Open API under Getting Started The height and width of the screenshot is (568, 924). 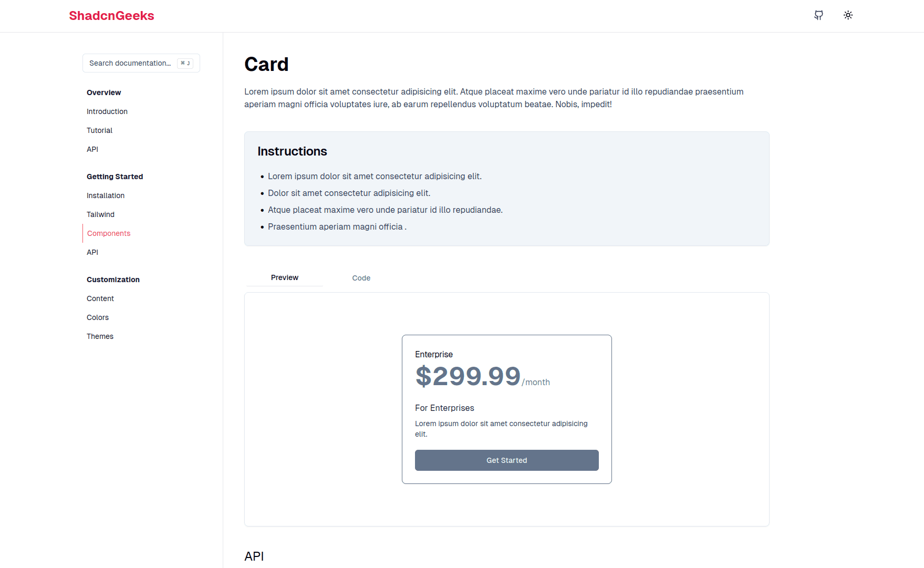[92, 252]
